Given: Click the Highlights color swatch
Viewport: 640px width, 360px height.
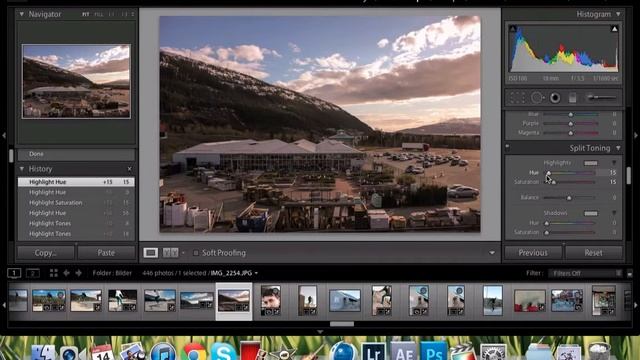Looking at the screenshot, I should pos(591,163).
